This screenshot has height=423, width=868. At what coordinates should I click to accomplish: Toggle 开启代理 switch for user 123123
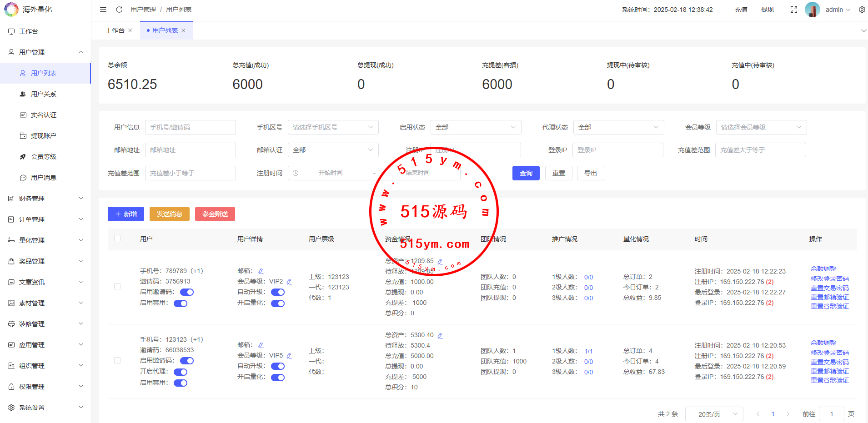pos(181,372)
